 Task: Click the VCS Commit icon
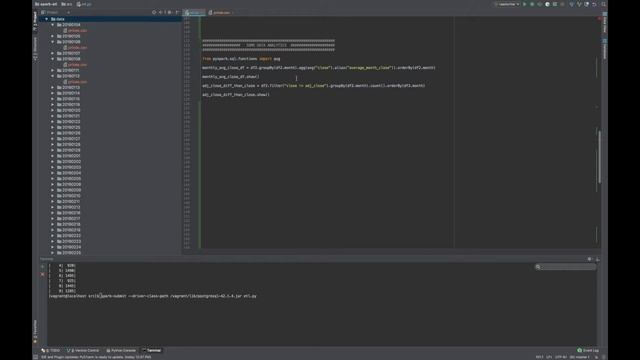pos(579,4)
